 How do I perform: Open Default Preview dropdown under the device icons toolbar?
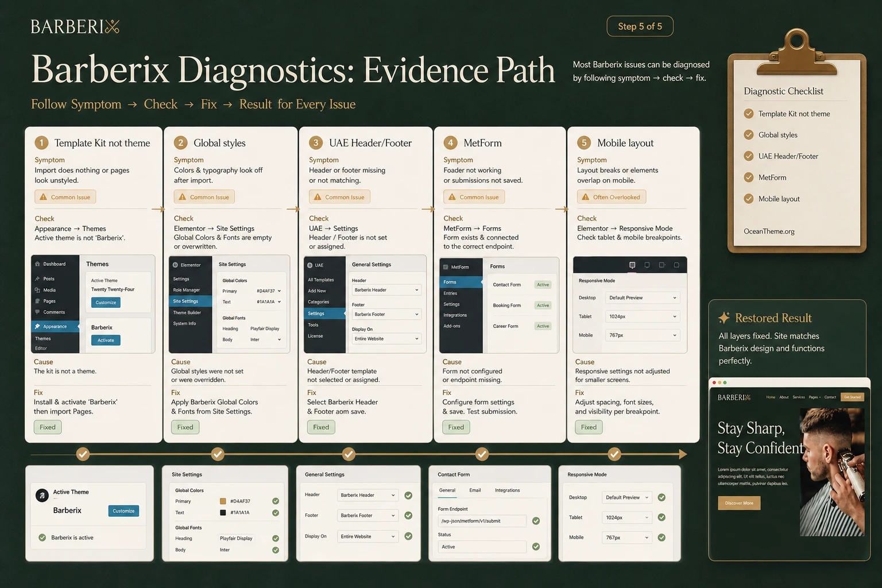643,297
